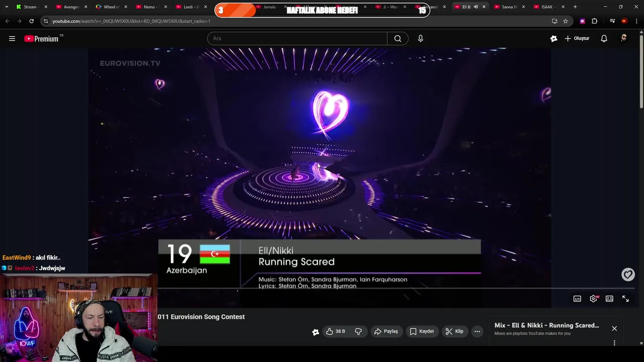The image size is (644, 362).
Task: Share video using Paylaş button
Action: point(386,331)
